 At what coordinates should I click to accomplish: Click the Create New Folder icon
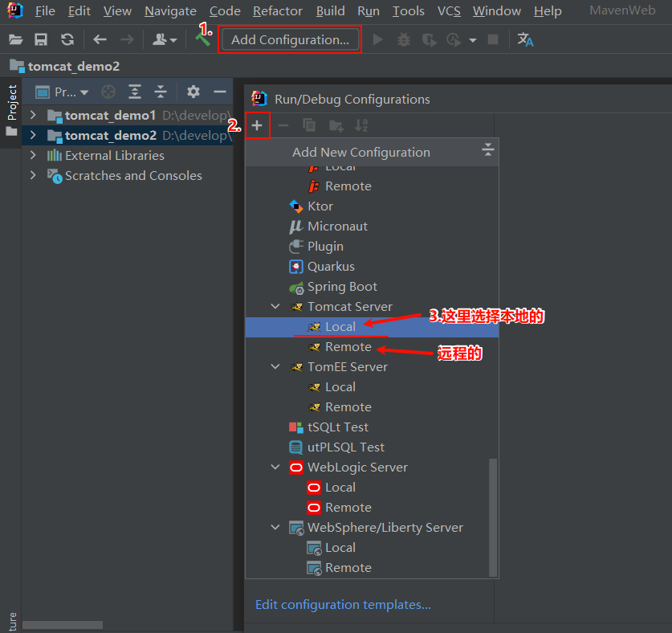pos(336,125)
